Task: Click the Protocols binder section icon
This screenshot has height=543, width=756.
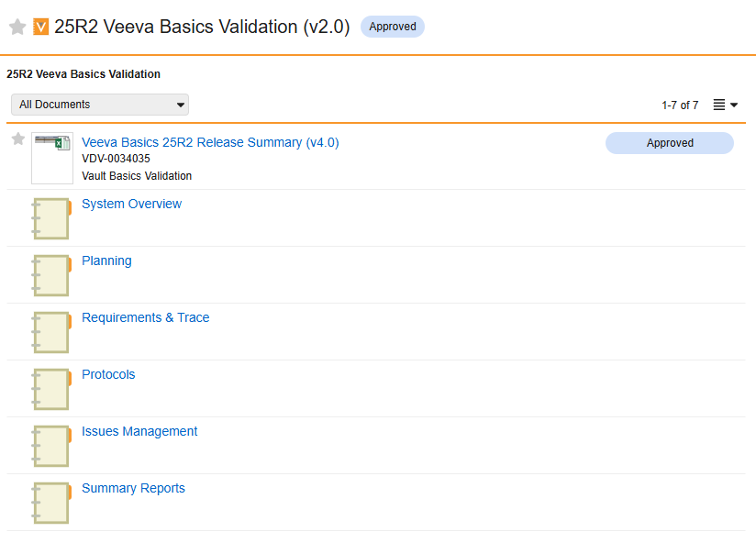Action: 51,389
